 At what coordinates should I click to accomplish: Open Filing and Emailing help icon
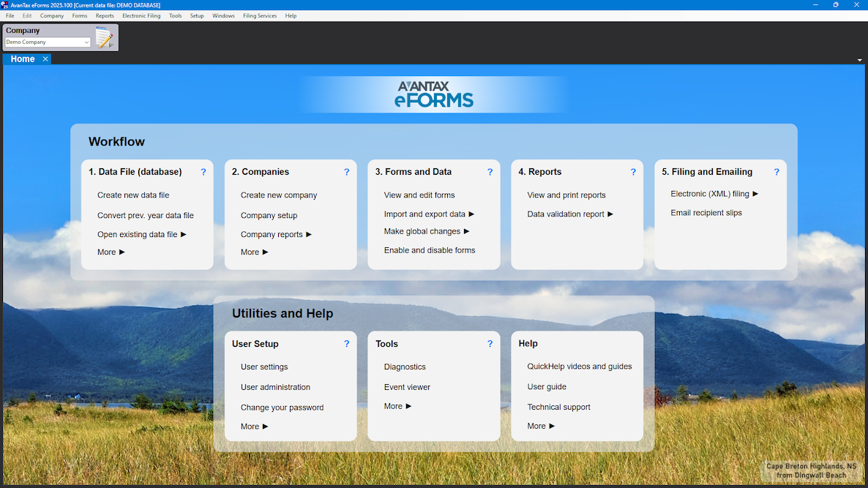[x=777, y=173]
